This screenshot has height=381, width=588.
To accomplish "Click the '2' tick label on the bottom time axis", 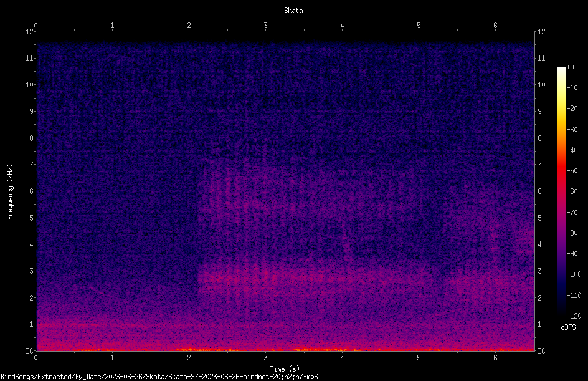I will tap(189, 358).
